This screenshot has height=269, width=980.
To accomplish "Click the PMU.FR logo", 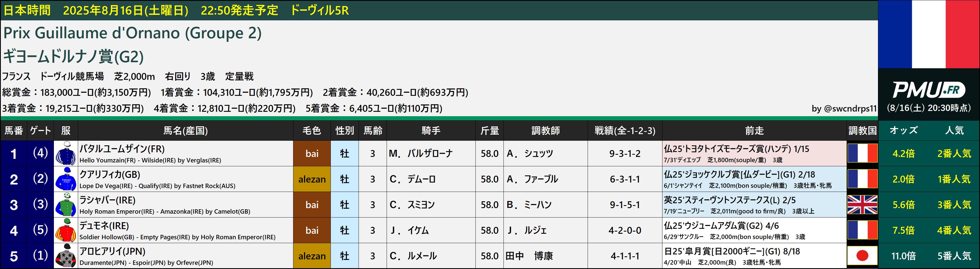I will pyautogui.click(x=929, y=90).
